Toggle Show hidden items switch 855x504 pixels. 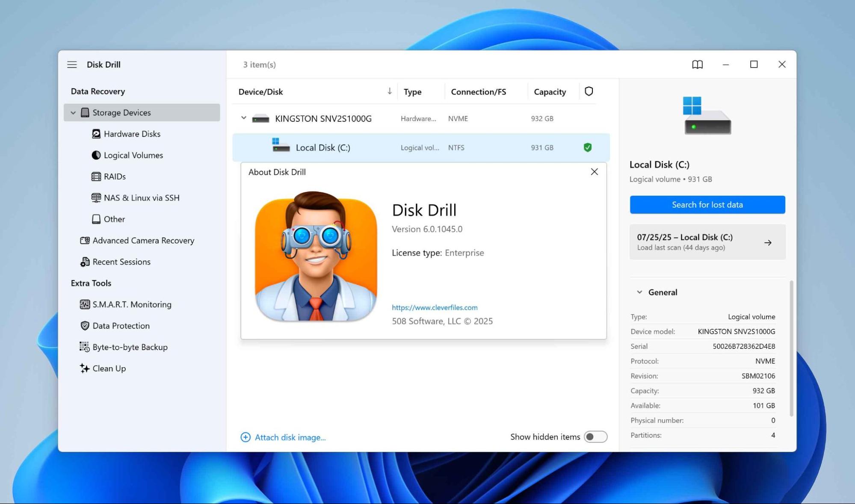[595, 437]
